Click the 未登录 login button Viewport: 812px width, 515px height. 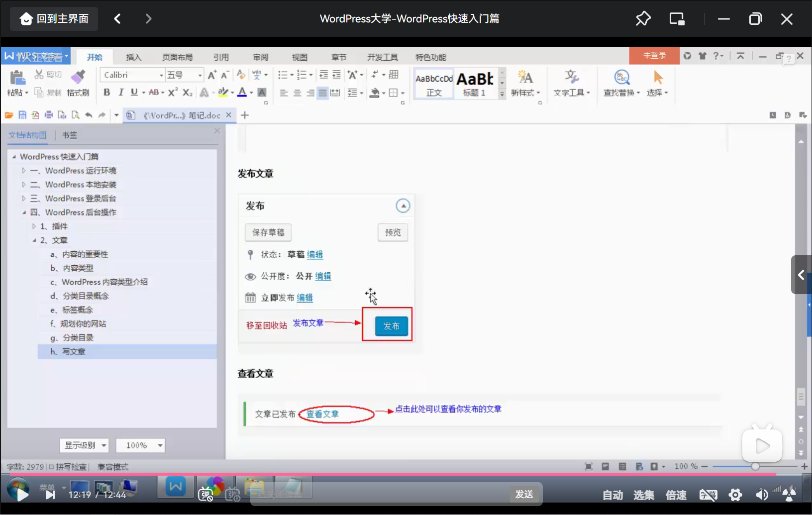[x=654, y=56]
